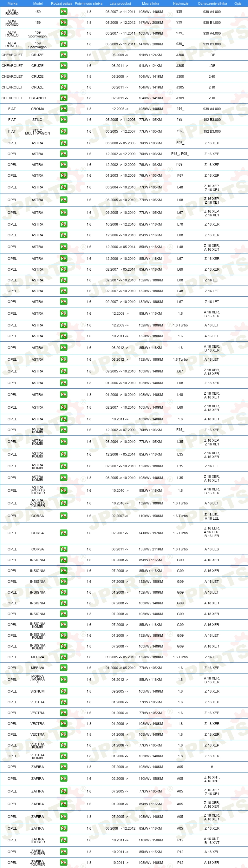Image resolution: width=248 pixels, height=868 pixels.
Task: Select the SIGNUM model cell
Action: 37,691
